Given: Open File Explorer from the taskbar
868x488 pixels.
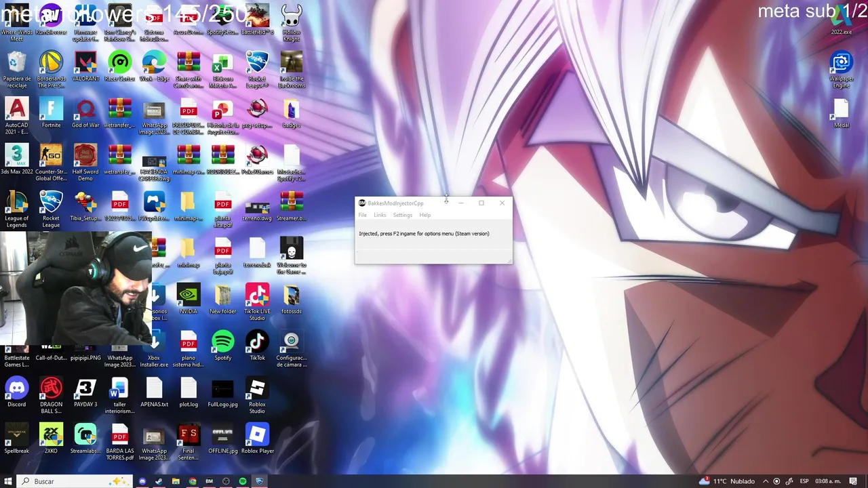Looking at the screenshot, I should click(176, 481).
